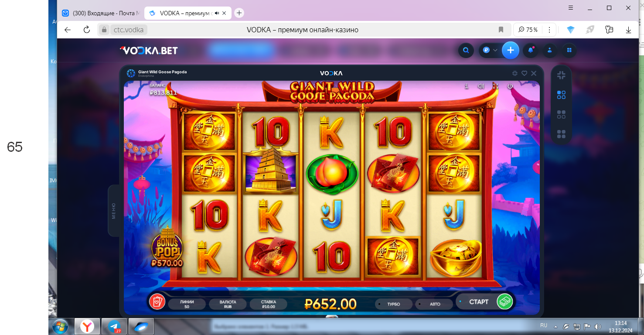The width and height of the screenshot is (644, 335).
Task: Expand the ruble currency dropdown
Action: [x=490, y=51]
